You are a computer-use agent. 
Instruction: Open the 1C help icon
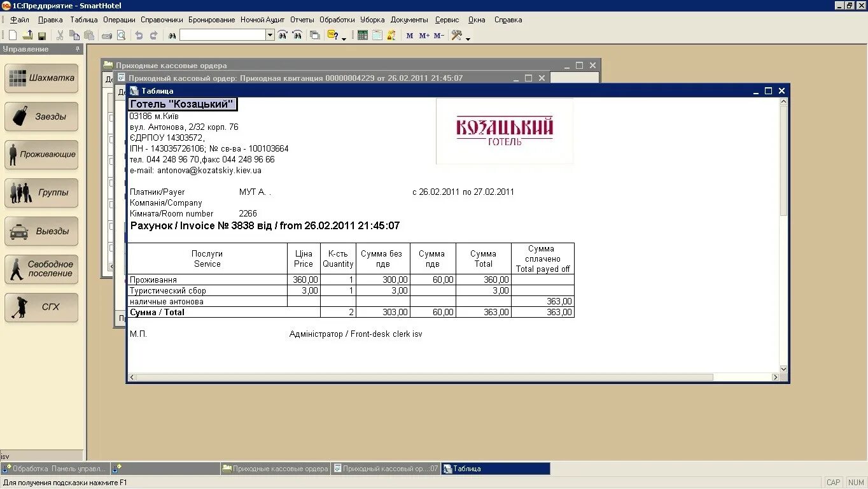[x=333, y=36]
